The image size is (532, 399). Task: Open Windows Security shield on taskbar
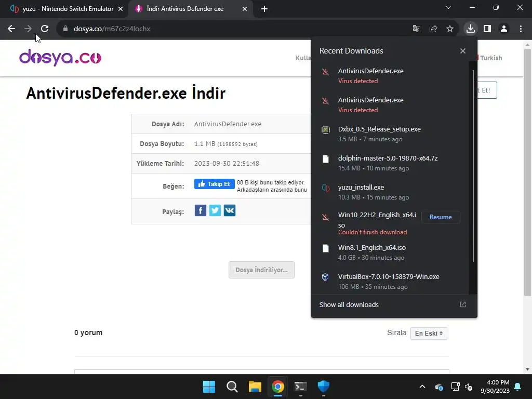323,387
